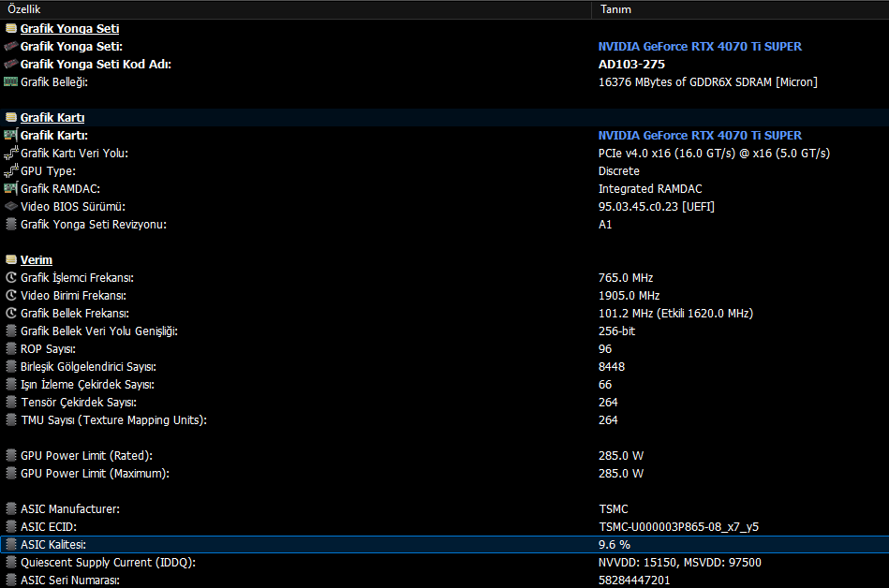
Task: Select the ASIC ECID row
Action: pyautogui.click(x=444, y=527)
